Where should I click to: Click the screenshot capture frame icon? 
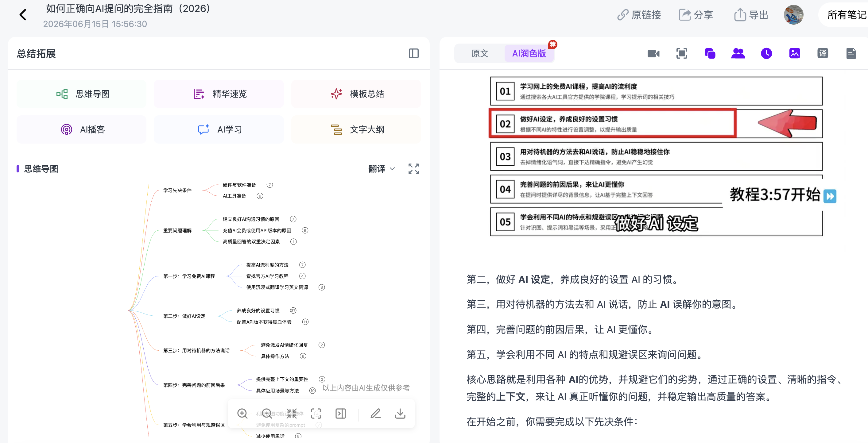pos(682,54)
